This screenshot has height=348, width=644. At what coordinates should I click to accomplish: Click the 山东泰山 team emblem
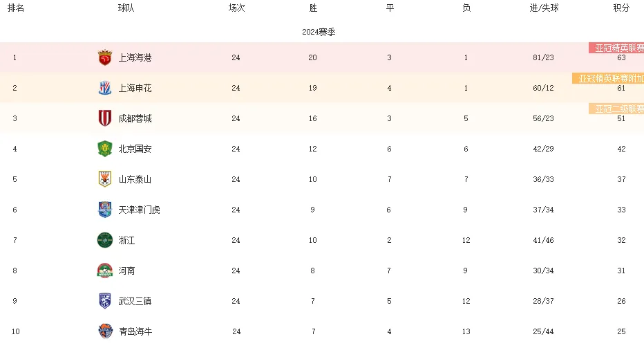(x=105, y=179)
